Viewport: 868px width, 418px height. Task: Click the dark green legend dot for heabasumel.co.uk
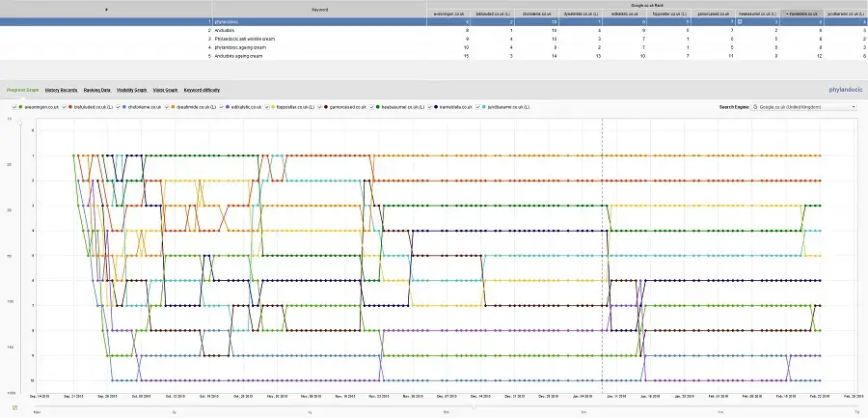(378, 106)
